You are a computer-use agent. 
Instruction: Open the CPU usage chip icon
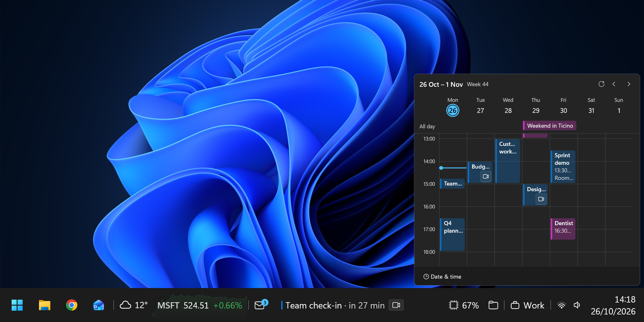pyautogui.click(x=453, y=305)
